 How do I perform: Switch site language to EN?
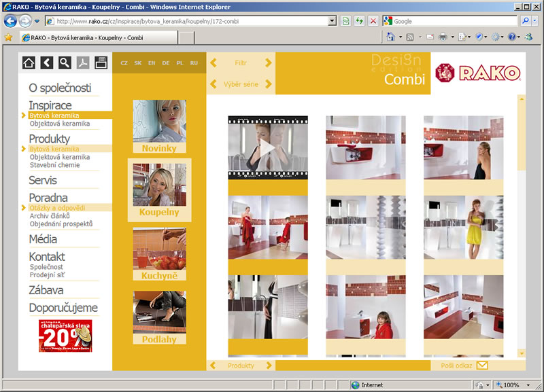coord(152,63)
